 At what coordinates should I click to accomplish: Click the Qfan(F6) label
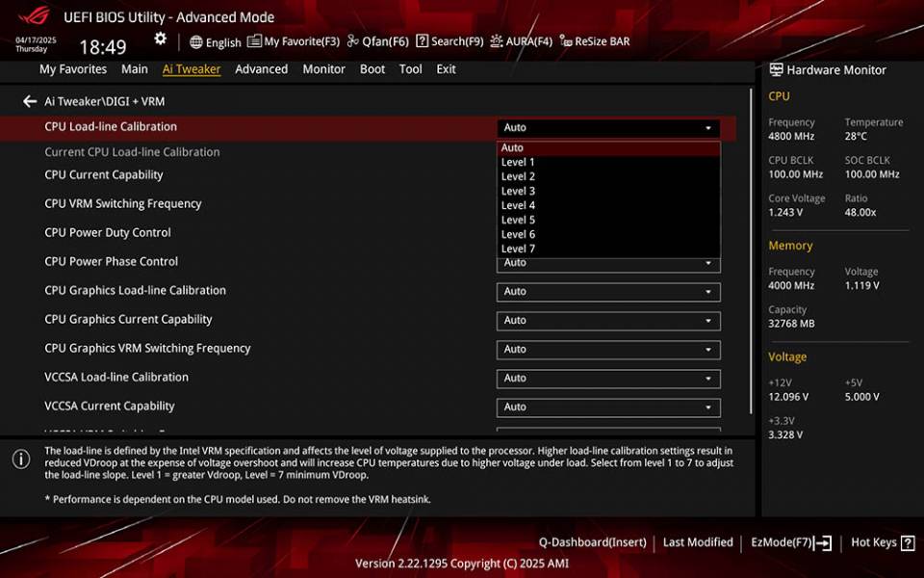[x=385, y=41]
